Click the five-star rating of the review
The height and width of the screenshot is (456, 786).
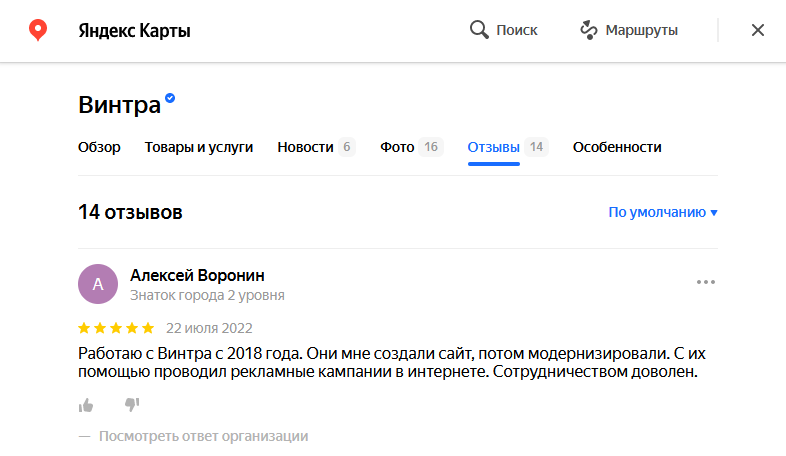pos(116,328)
